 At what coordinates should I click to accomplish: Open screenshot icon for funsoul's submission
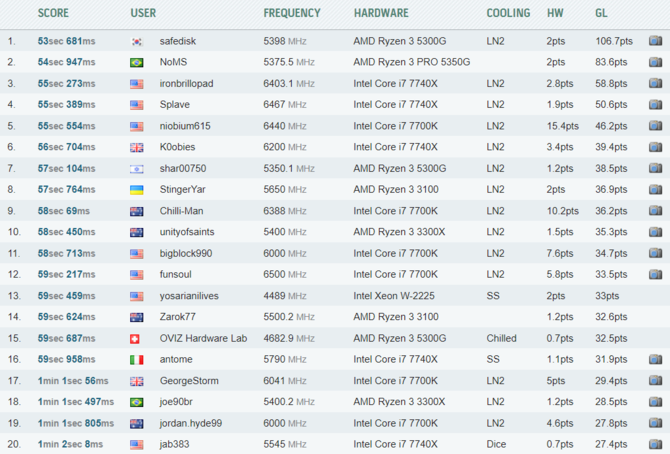click(655, 274)
